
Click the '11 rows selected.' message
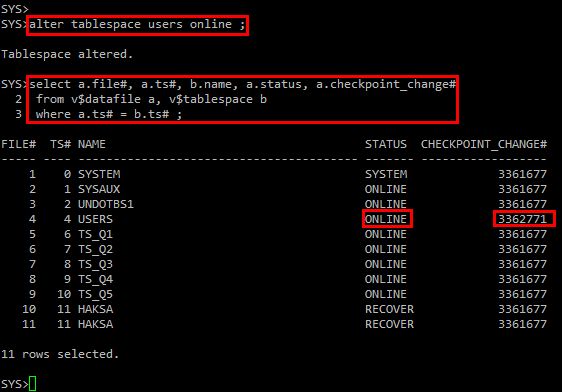pos(60,354)
